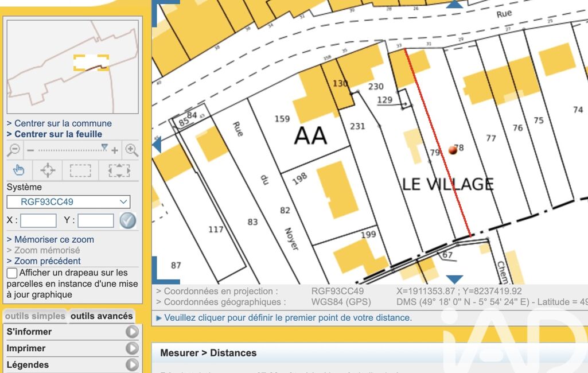Image resolution: width=588 pixels, height=373 pixels.
Task: Select the crosshair recenter tool
Action: click(48, 170)
